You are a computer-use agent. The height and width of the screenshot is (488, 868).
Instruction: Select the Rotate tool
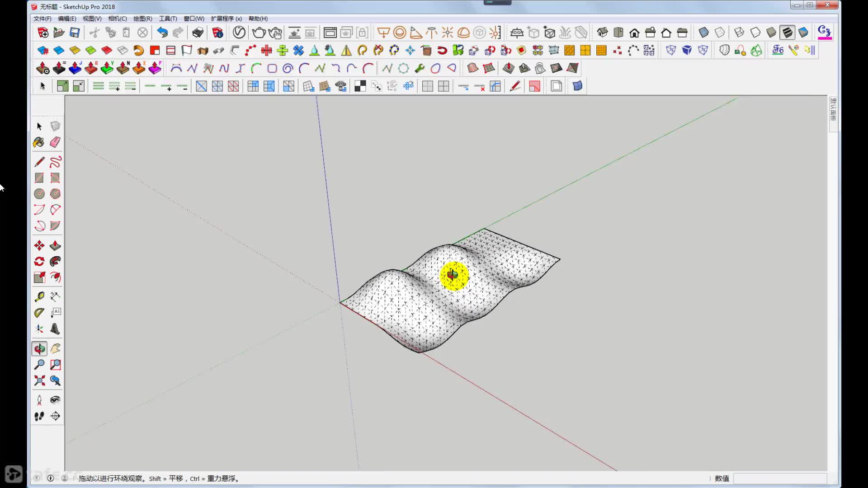click(x=39, y=262)
